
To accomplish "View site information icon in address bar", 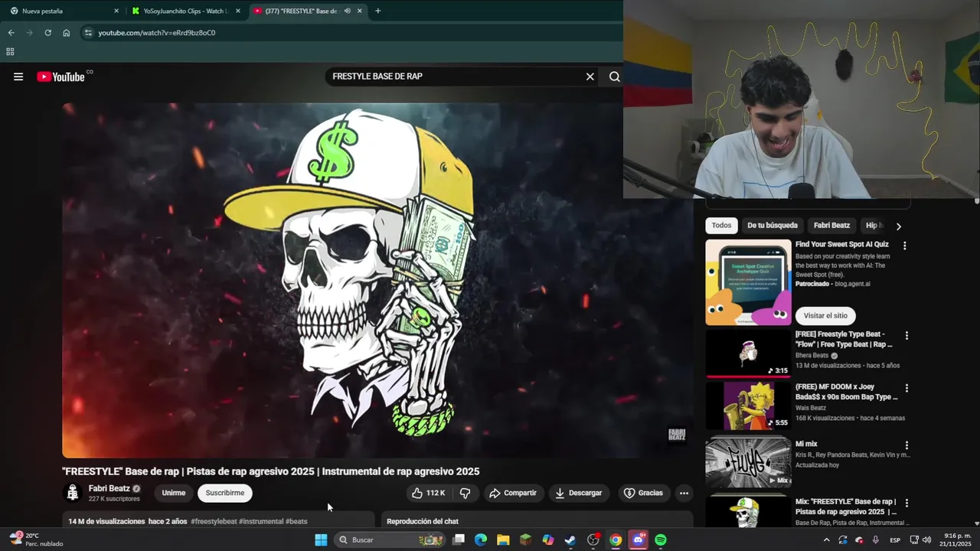I will point(88,33).
